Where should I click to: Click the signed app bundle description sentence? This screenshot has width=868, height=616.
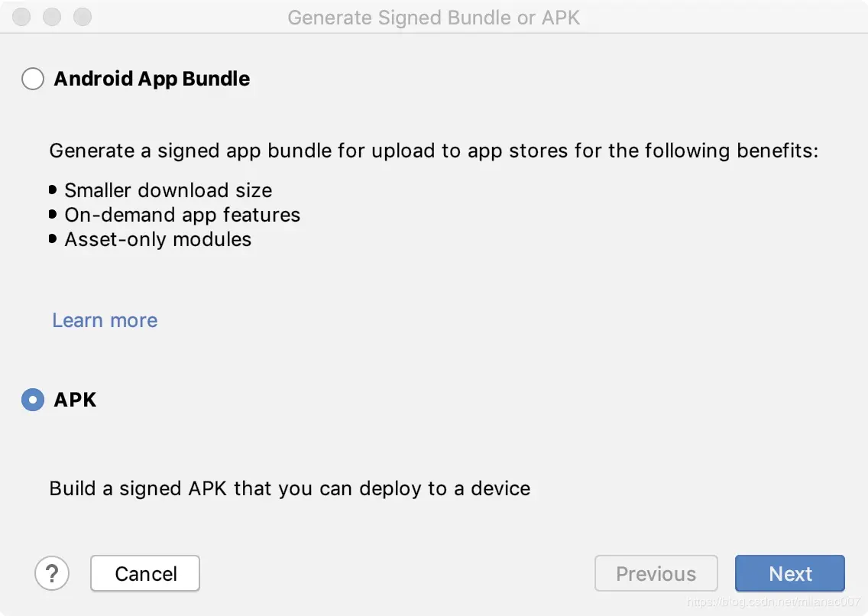tap(433, 151)
